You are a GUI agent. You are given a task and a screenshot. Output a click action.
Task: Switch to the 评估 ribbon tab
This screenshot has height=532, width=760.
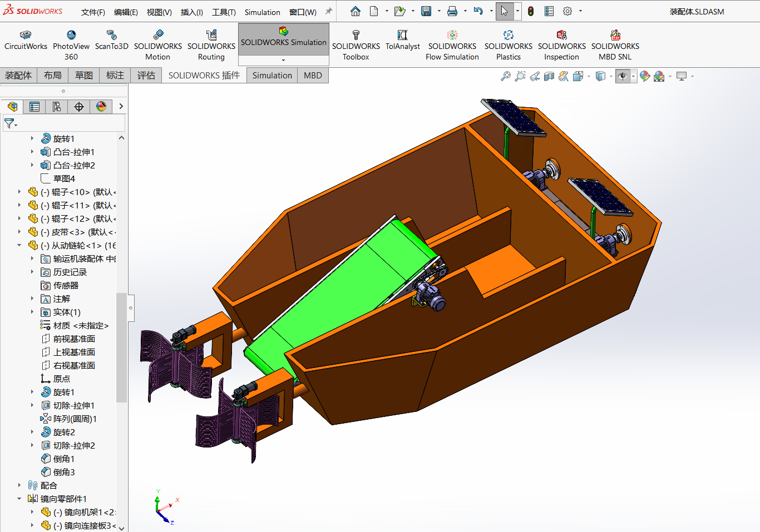coord(146,75)
